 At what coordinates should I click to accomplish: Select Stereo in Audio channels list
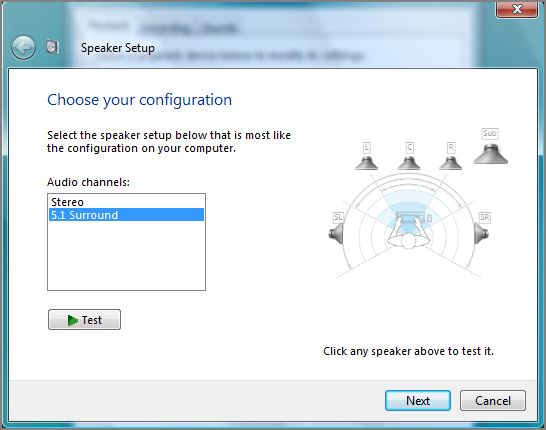pyautogui.click(x=126, y=202)
